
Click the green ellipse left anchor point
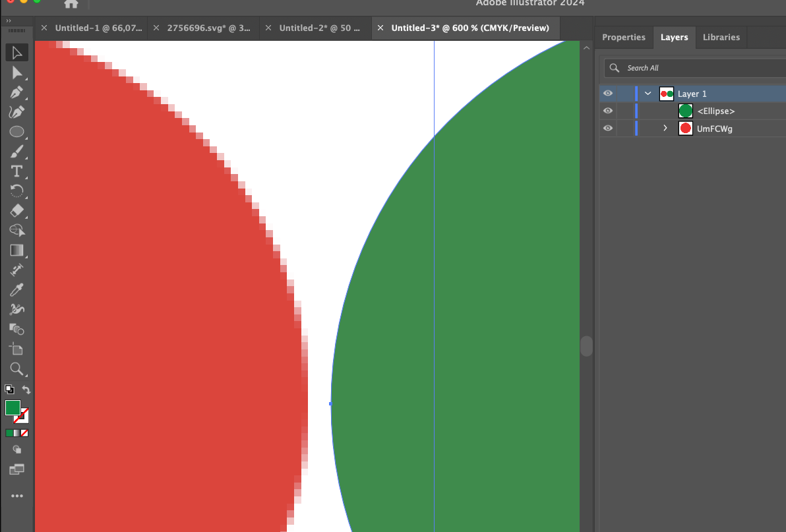(330, 403)
